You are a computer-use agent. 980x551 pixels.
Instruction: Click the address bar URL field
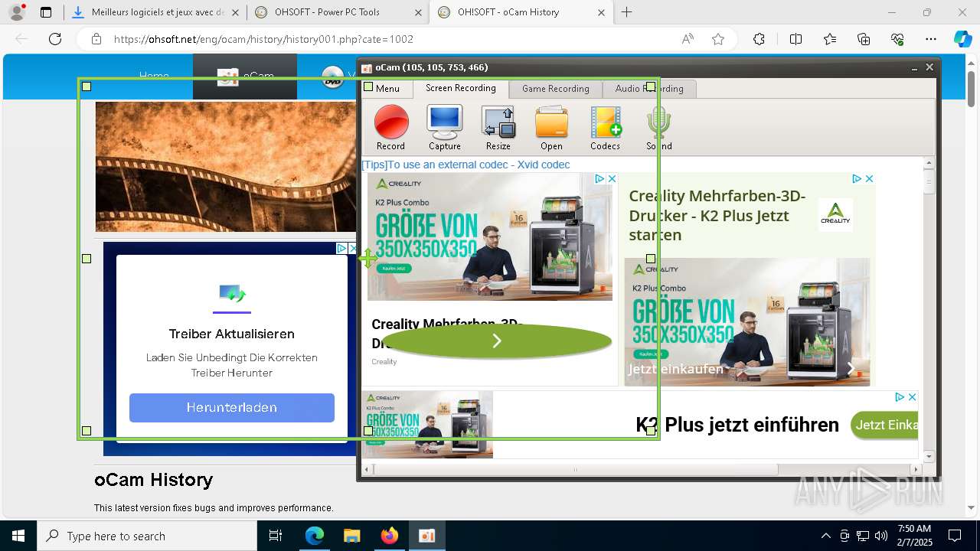click(263, 39)
